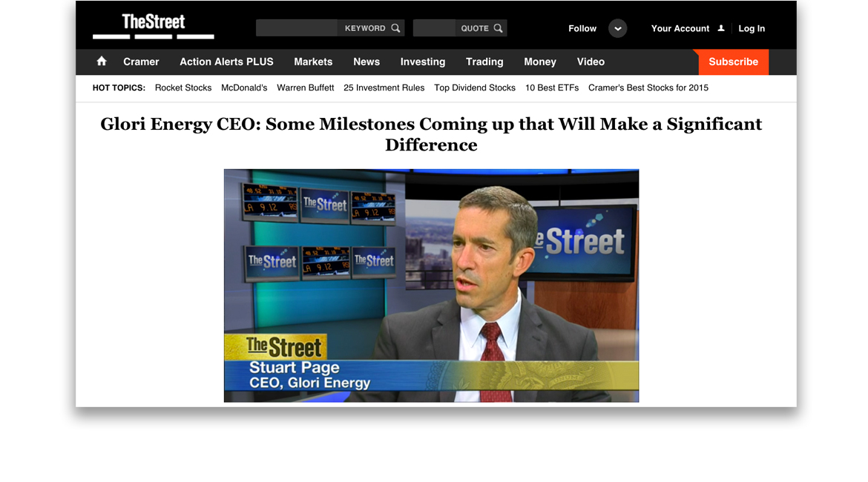Open the 10 Best ETFs topic

click(552, 88)
